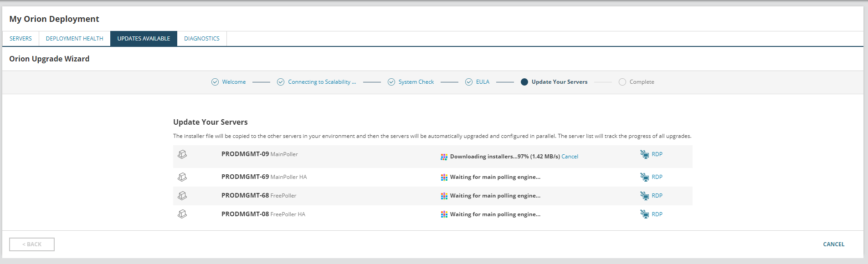Click the server icon beside PRODMGMT-69

(182, 177)
